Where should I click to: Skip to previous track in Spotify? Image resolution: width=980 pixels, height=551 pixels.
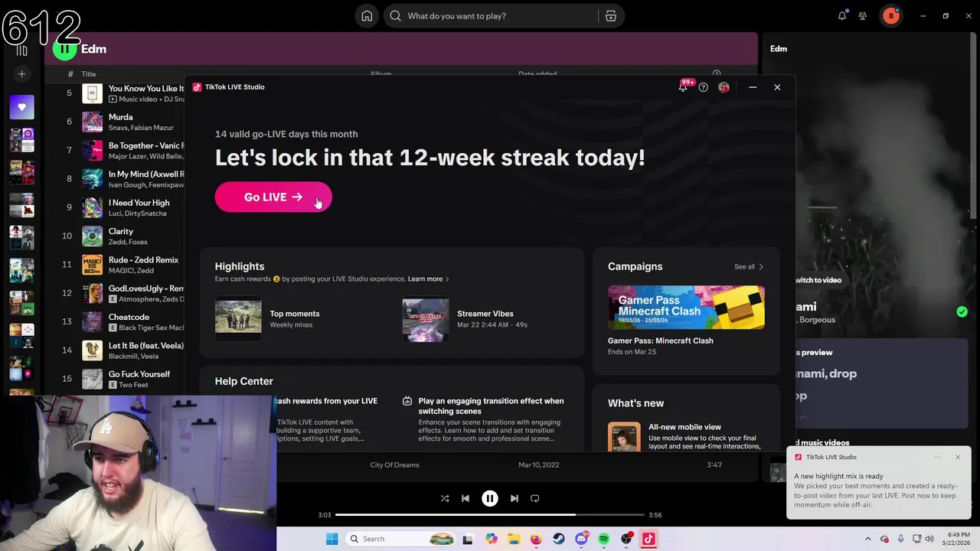465,499
